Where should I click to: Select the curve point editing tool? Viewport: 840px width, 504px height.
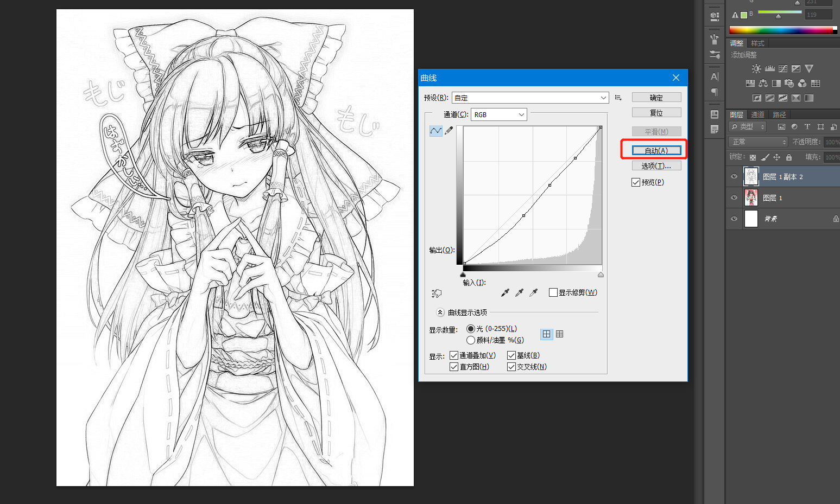coord(435,131)
